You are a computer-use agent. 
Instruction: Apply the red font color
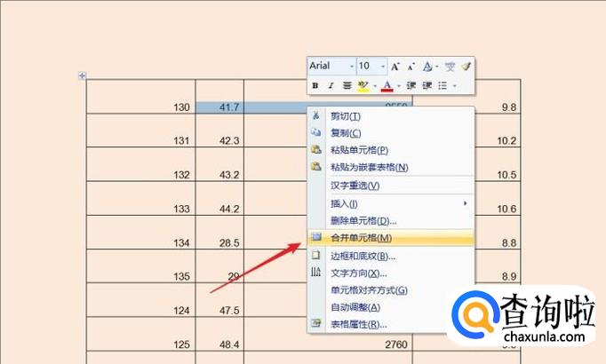pyautogui.click(x=387, y=86)
